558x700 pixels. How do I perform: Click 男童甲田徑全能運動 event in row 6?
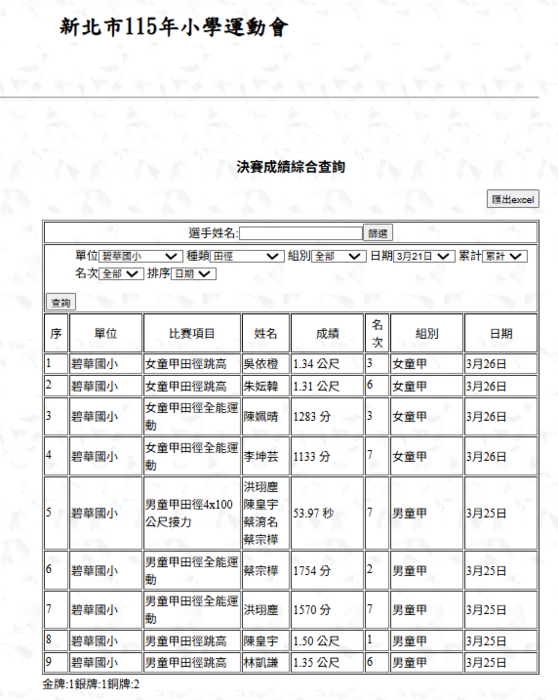[x=192, y=571]
